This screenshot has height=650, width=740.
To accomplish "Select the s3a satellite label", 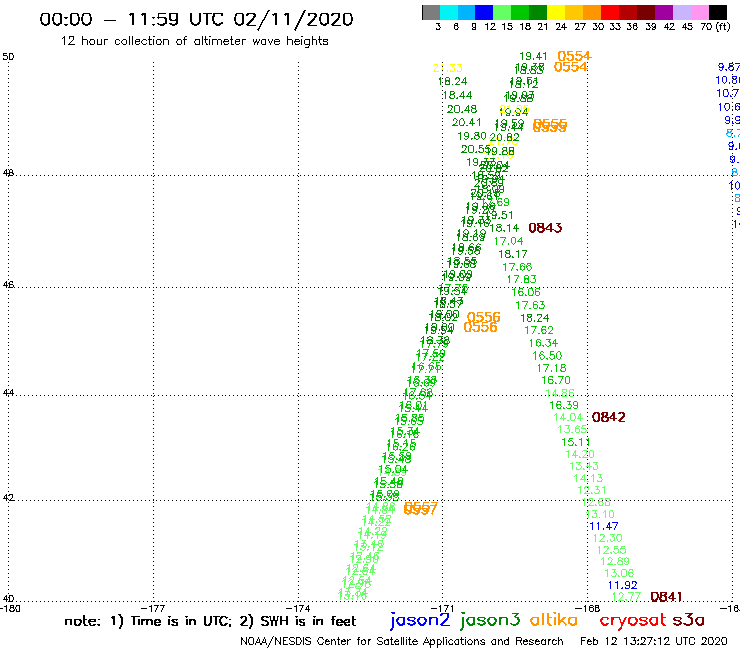I will click(x=689, y=620).
